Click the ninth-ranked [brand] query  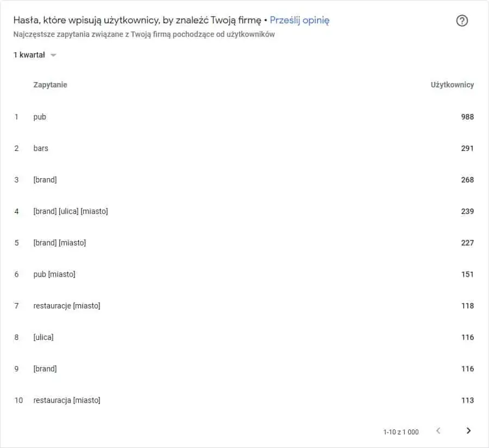[x=45, y=369]
